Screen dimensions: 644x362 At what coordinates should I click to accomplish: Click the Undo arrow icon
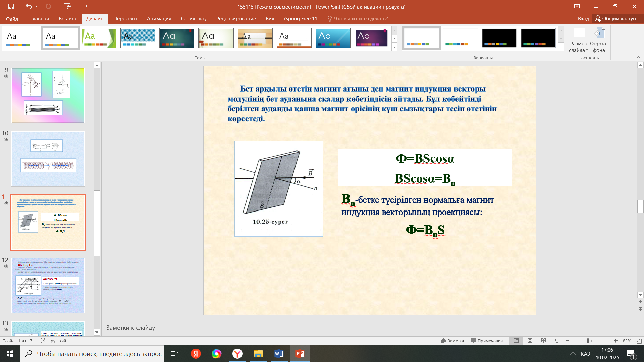pos(29,6)
